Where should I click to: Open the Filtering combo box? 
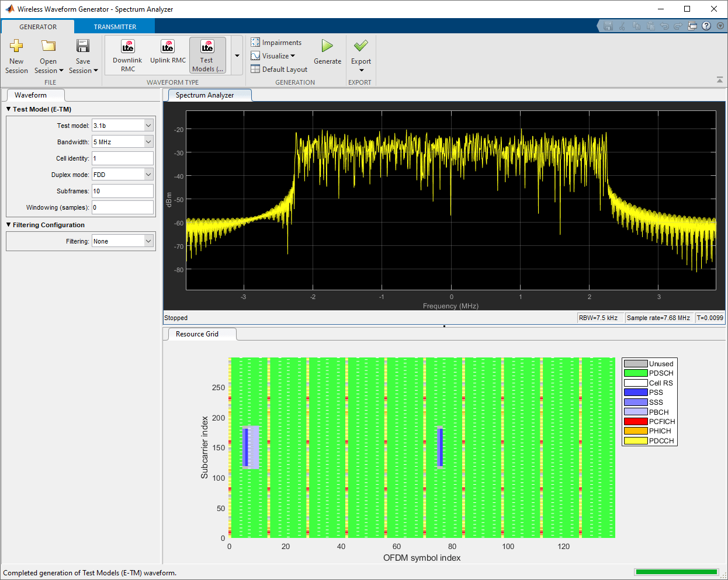[122, 241]
